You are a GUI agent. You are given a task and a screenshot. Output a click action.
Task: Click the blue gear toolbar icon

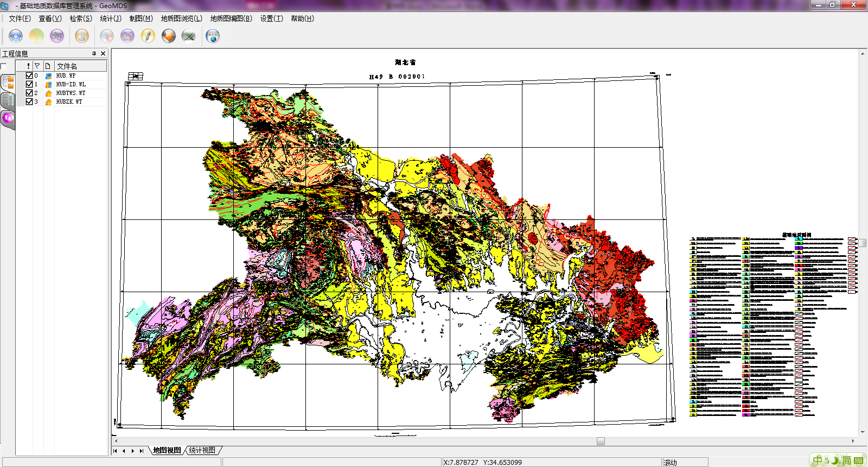(x=16, y=36)
